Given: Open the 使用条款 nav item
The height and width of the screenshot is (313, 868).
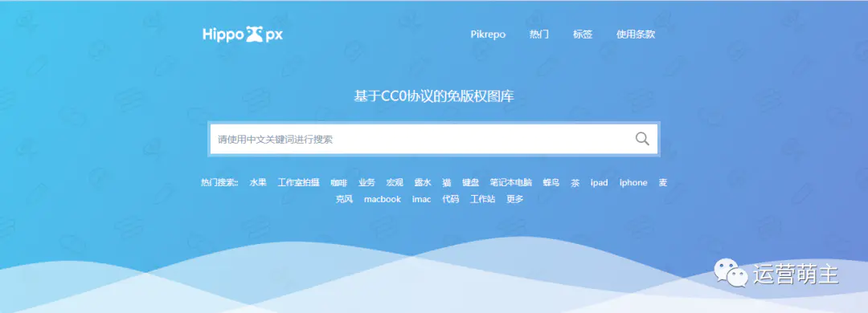Looking at the screenshot, I should [x=636, y=35].
